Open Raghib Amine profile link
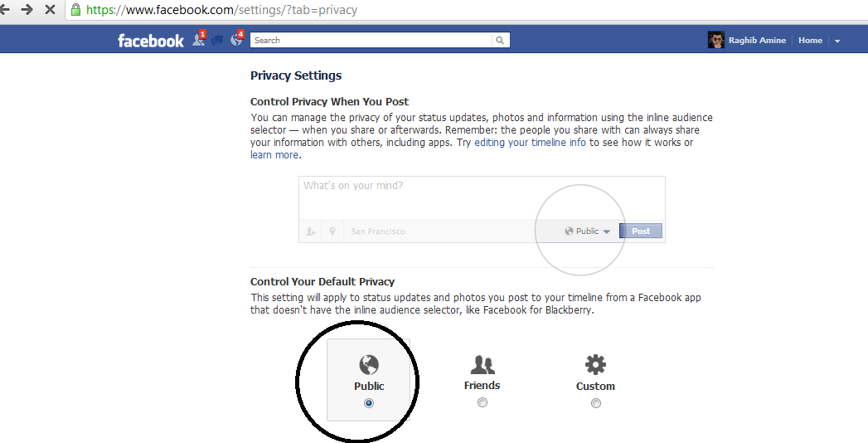The width and height of the screenshot is (868, 443). (757, 41)
